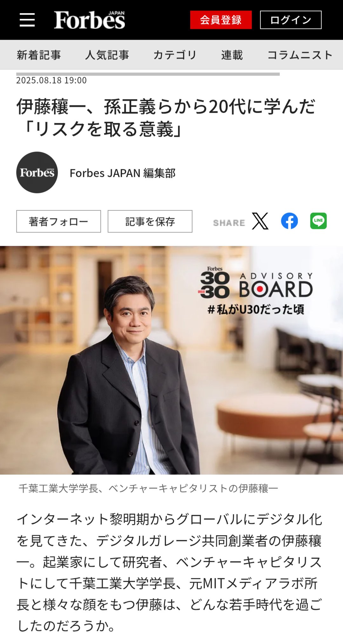The height and width of the screenshot is (644, 343).
Task: Click the 会員登録 button
Action: click(x=221, y=20)
